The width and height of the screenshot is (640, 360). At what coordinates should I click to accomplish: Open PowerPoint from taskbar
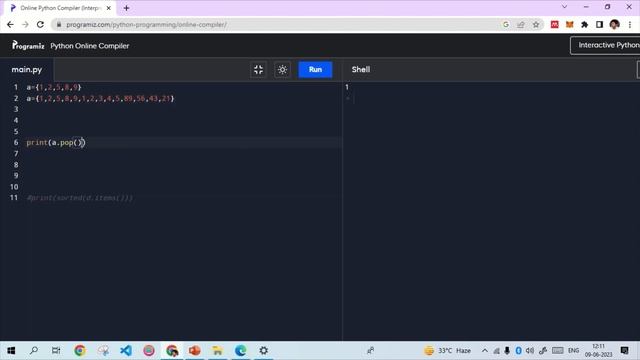[195, 351]
